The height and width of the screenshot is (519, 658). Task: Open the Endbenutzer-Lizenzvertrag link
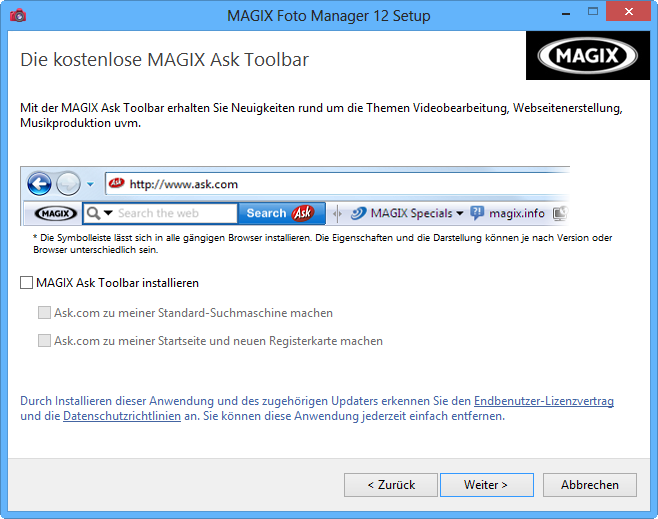click(x=543, y=401)
